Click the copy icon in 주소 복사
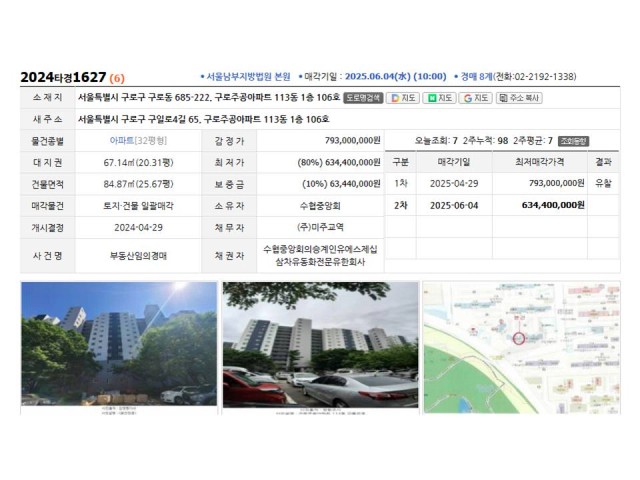The height and width of the screenshot is (480, 640). tap(504, 98)
